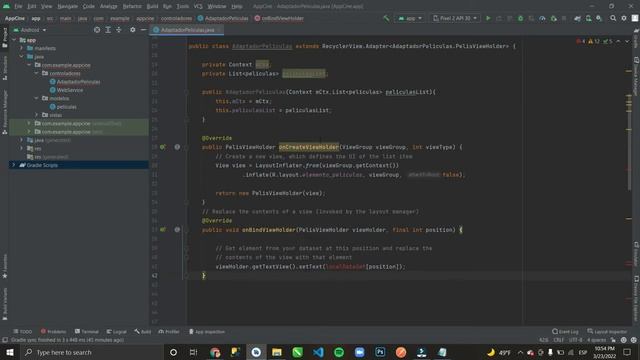
Task: Select the AdaptadorPeliculas.java editor tab
Action: click(187, 30)
